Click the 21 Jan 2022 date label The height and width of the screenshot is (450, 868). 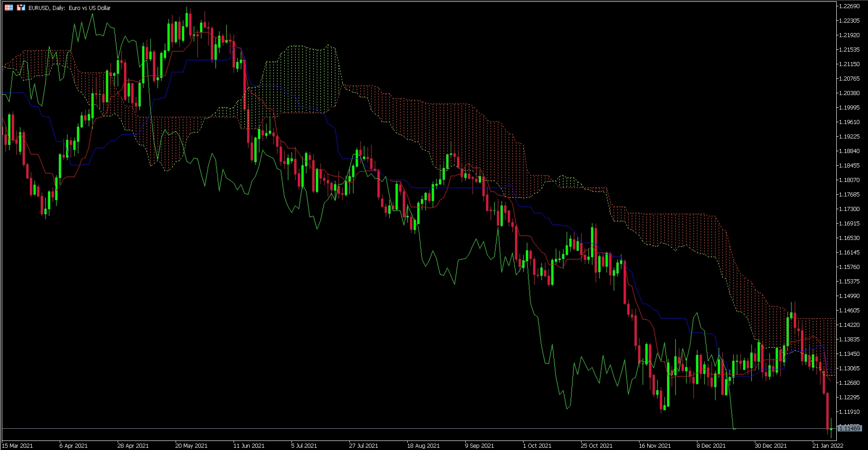tap(828, 445)
